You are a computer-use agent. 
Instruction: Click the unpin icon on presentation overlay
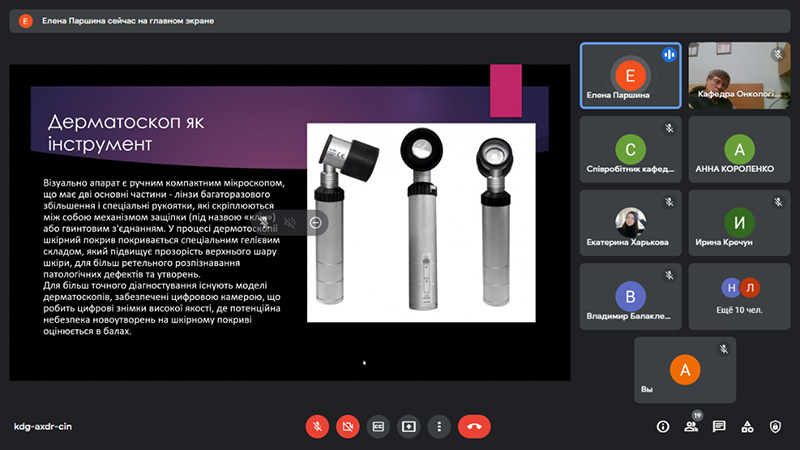pos(264,222)
